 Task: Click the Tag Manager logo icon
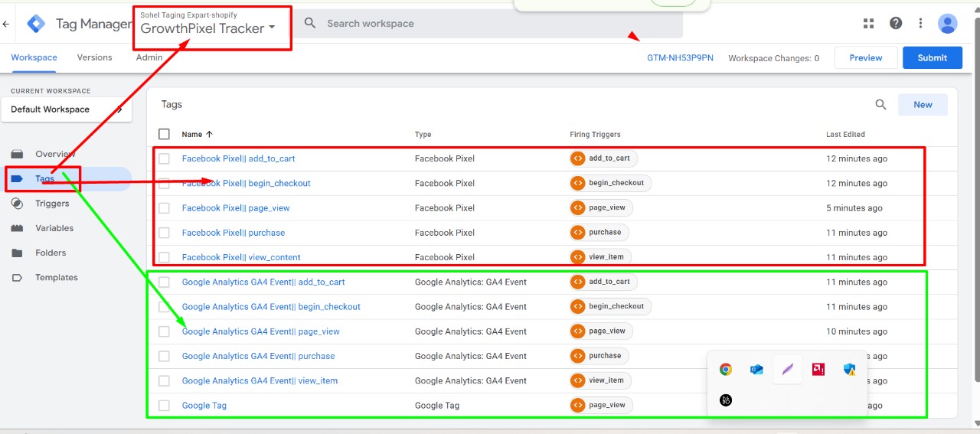click(36, 24)
